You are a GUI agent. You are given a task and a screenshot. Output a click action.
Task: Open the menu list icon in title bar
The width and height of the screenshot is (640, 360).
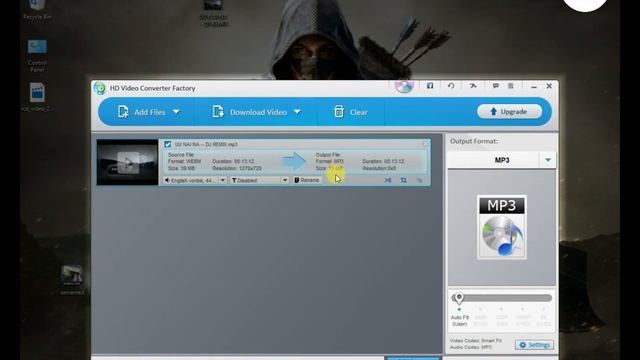coord(511,86)
